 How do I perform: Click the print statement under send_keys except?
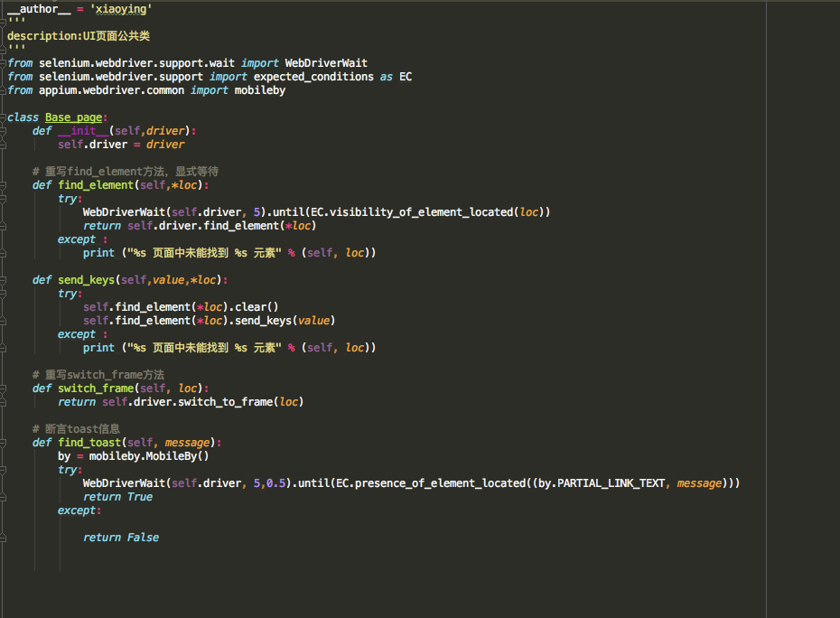229,348
